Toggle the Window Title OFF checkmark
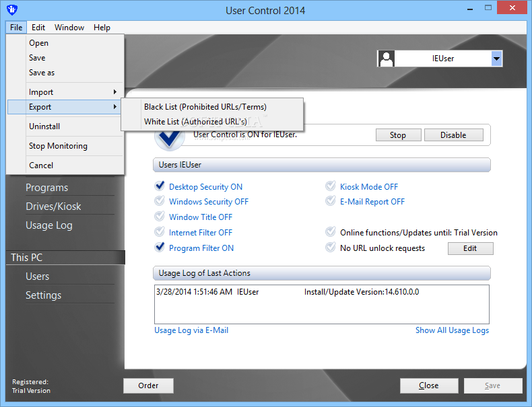This screenshot has height=407, width=532. pos(160,216)
